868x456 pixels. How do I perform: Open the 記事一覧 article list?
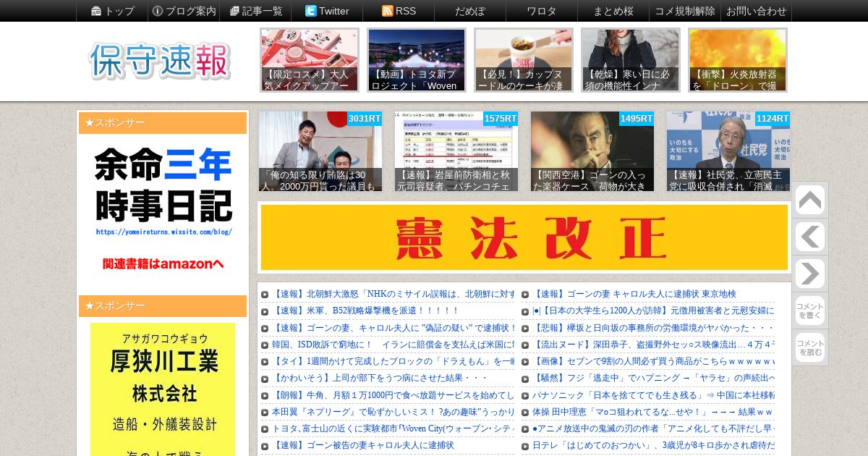(x=255, y=11)
